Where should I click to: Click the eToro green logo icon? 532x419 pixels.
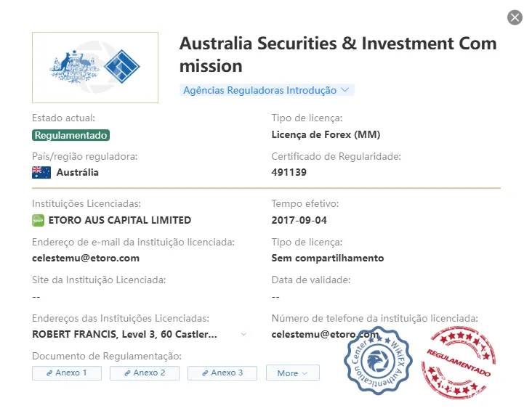38,220
